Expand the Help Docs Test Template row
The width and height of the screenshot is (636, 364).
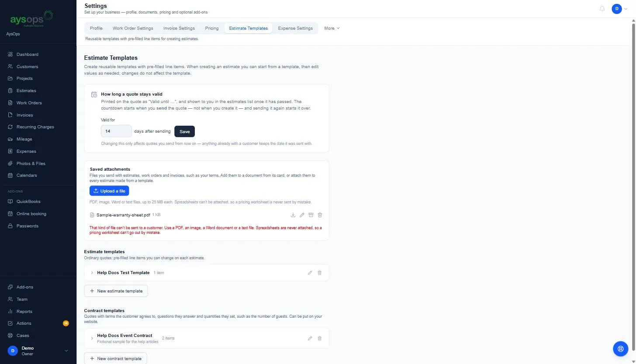[92, 273]
